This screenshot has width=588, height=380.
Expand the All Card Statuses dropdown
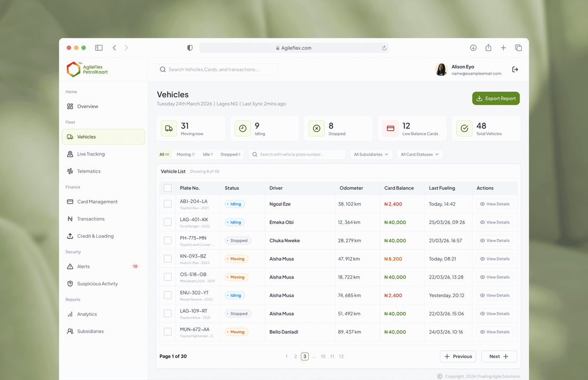click(x=420, y=154)
